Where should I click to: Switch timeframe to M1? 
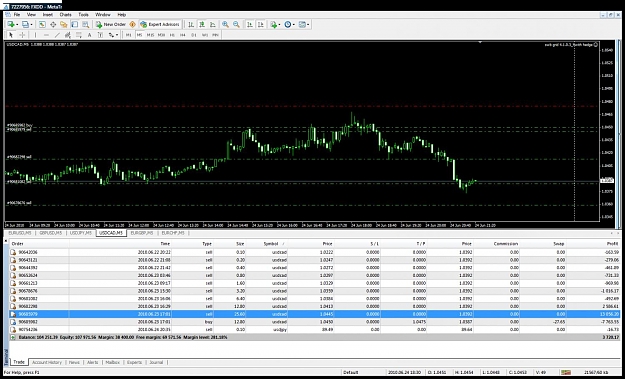tap(128, 35)
